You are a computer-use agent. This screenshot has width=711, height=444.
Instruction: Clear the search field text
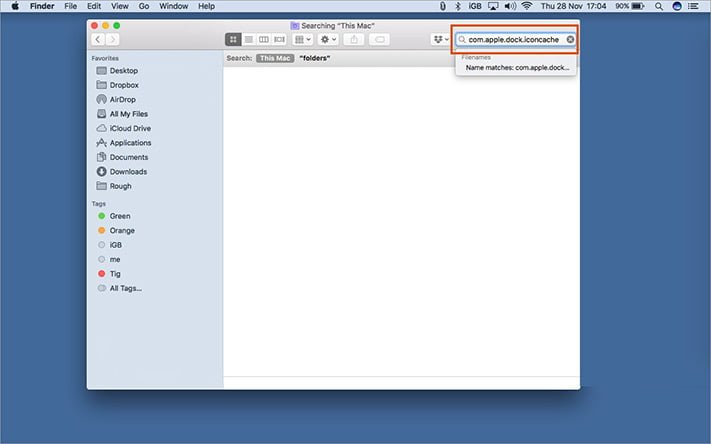coord(570,39)
